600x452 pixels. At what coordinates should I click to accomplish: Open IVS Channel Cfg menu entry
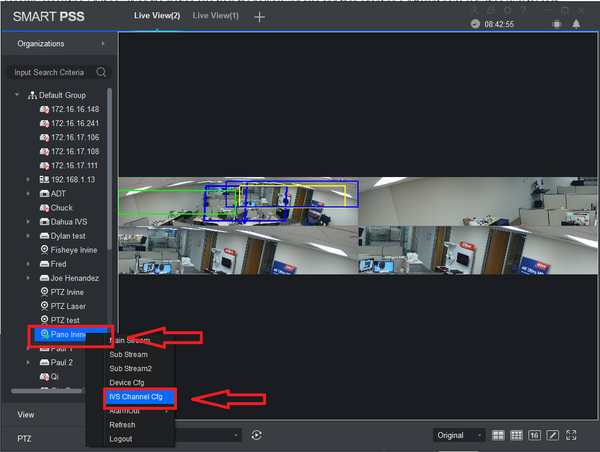coord(139,397)
